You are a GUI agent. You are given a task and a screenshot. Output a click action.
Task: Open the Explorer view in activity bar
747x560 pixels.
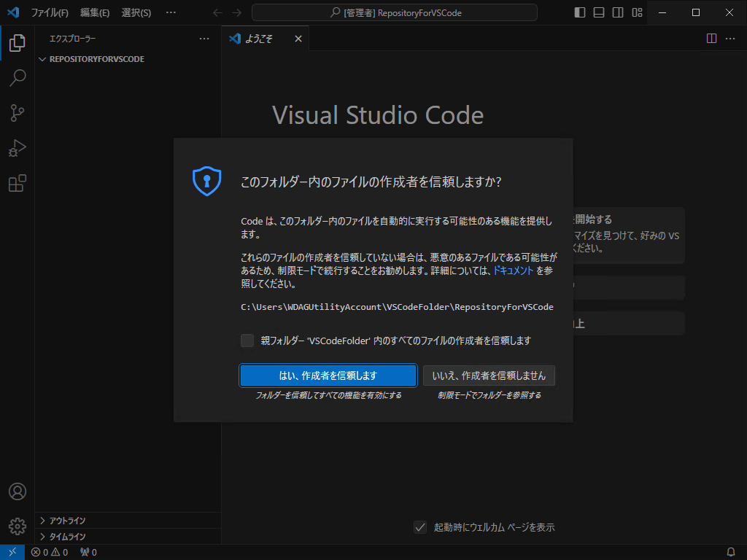(x=18, y=43)
